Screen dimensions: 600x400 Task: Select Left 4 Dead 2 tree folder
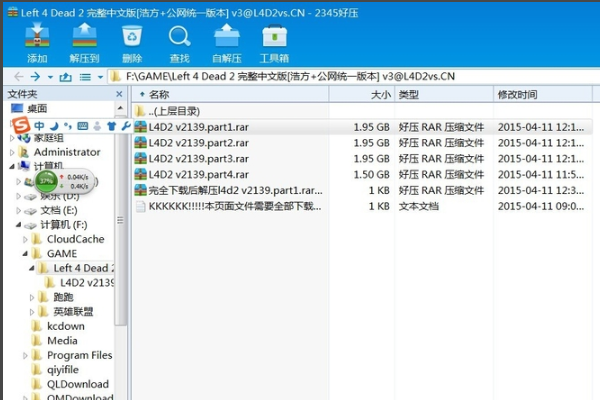point(83,268)
